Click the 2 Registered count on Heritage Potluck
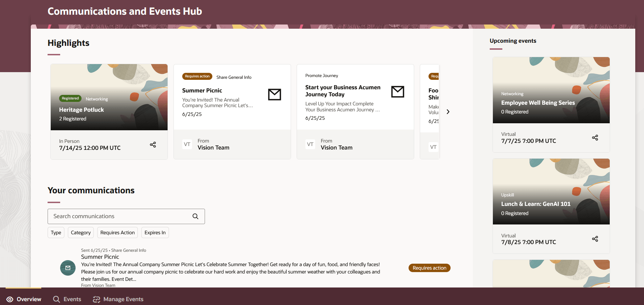Image resolution: width=644 pixels, height=305 pixels. [x=73, y=119]
